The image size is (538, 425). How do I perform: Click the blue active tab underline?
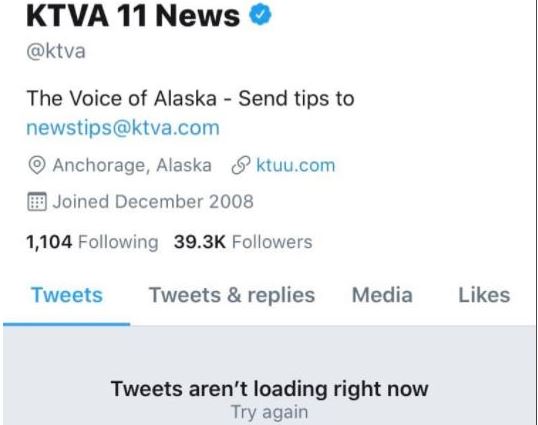67,324
